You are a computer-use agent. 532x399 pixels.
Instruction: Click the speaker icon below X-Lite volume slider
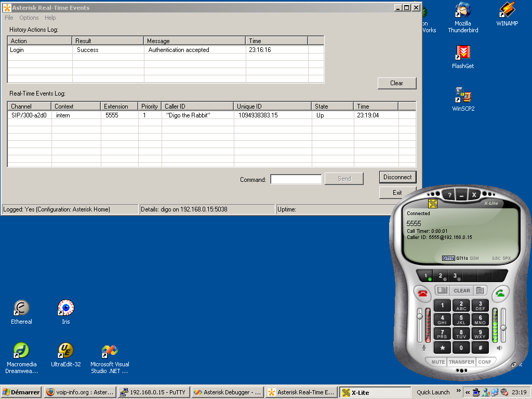(499, 348)
